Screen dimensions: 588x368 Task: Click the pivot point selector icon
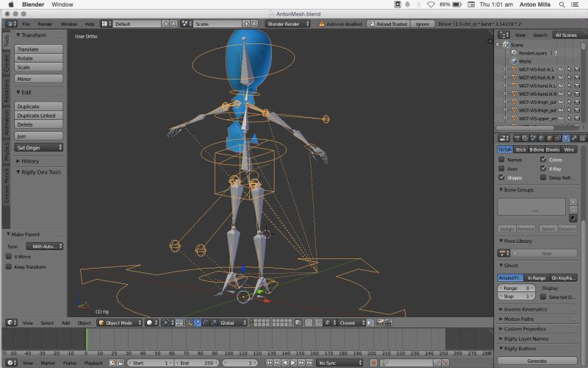point(166,322)
